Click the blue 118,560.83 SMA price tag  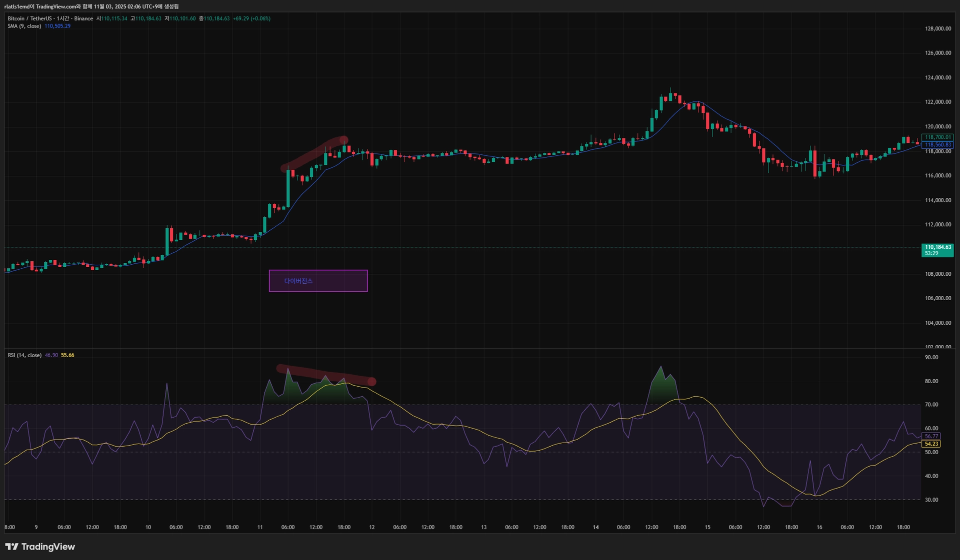point(937,145)
